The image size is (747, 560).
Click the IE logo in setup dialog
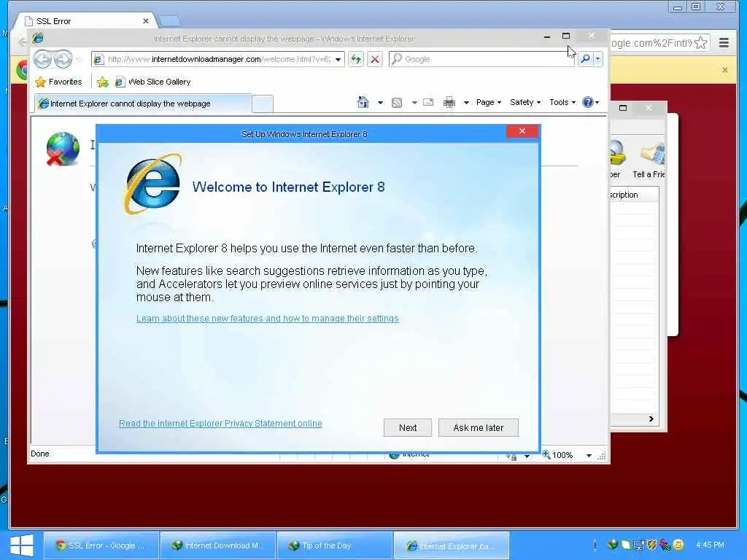tap(152, 184)
